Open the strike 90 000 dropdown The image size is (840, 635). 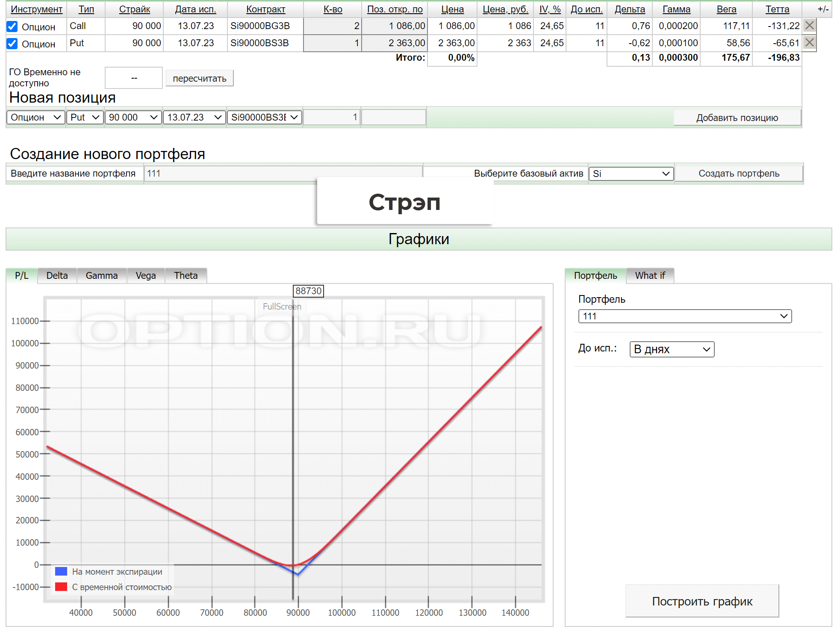[x=133, y=118]
